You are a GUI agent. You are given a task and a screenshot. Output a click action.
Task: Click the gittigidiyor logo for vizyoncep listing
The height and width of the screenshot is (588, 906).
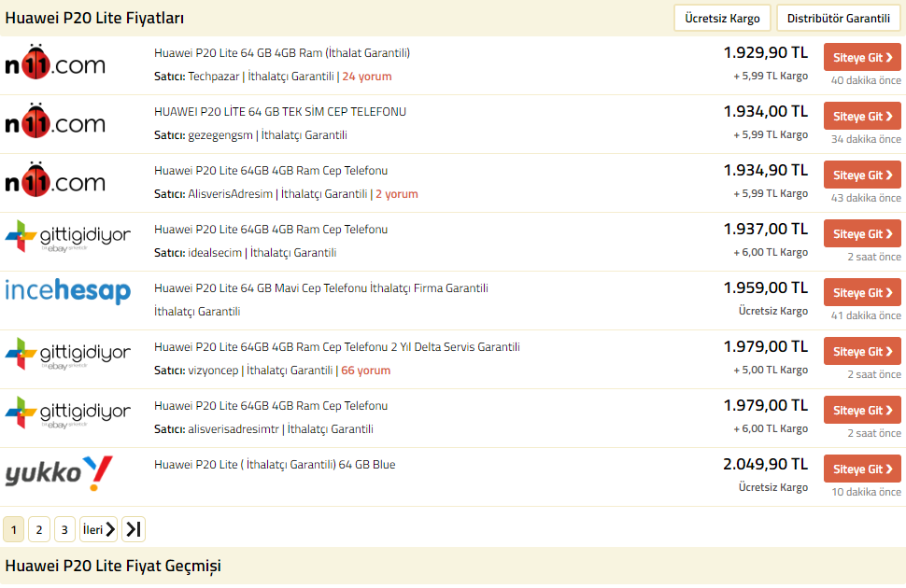(x=67, y=355)
